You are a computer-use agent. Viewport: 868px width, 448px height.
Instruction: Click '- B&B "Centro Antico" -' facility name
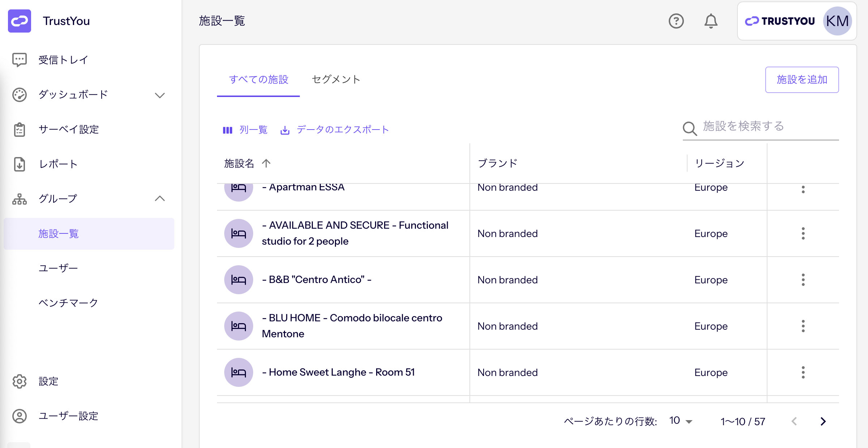(316, 280)
